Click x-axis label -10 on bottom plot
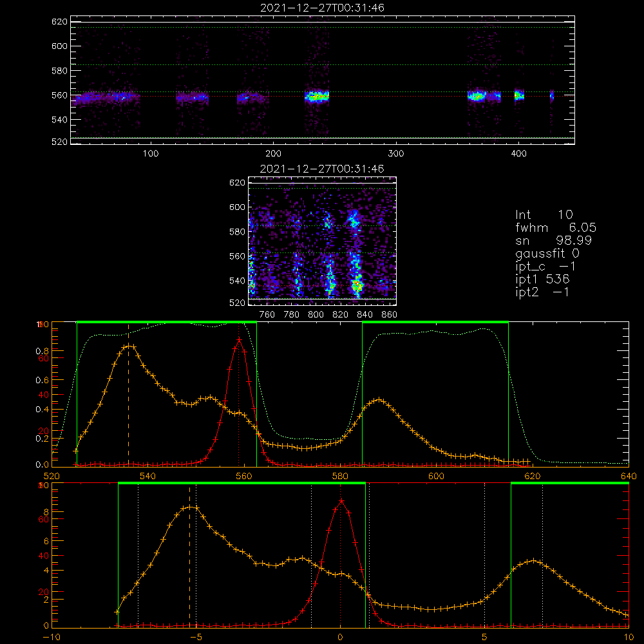Image resolution: width=644 pixels, height=644 pixels. click(x=52, y=637)
